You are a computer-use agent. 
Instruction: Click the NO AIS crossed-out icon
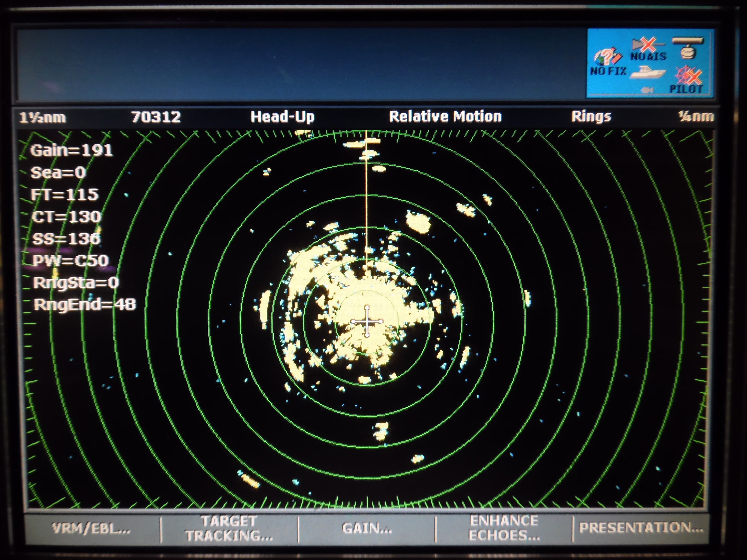click(648, 50)
